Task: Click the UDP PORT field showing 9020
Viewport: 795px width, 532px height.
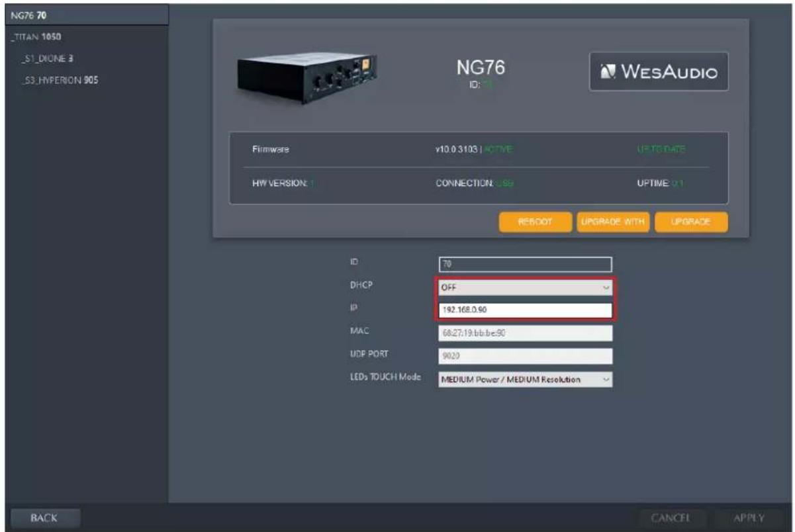Action: click(525, 356)
